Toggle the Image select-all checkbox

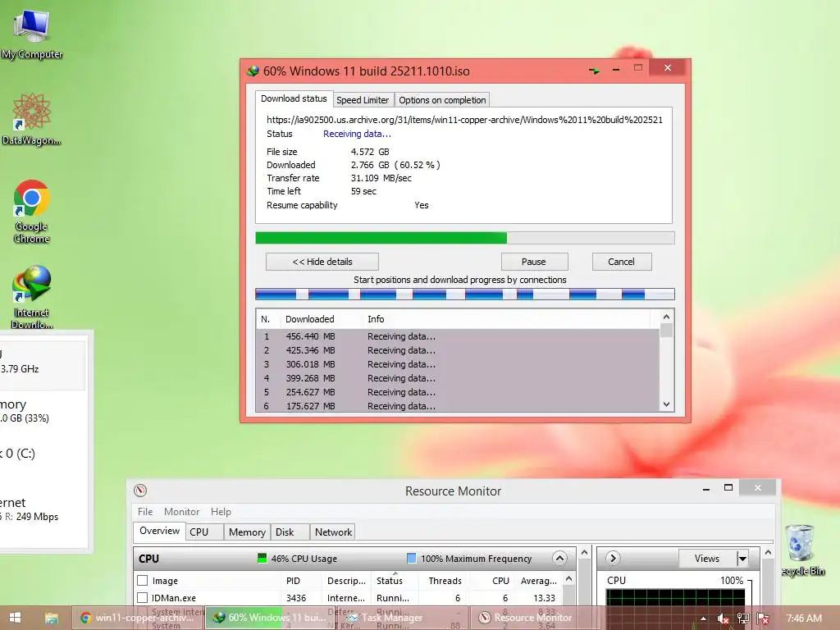(143, 580)
